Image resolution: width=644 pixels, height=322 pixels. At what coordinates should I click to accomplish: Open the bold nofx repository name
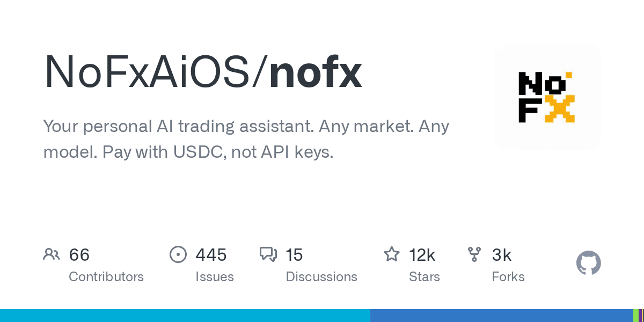[316, 72]
